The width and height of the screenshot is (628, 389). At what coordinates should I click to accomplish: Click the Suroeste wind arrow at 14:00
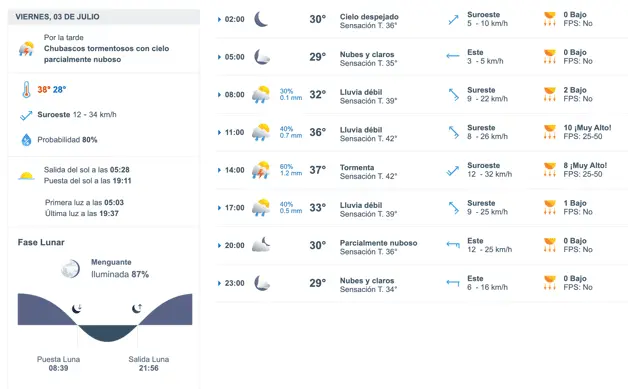click(x=453, y=171)
